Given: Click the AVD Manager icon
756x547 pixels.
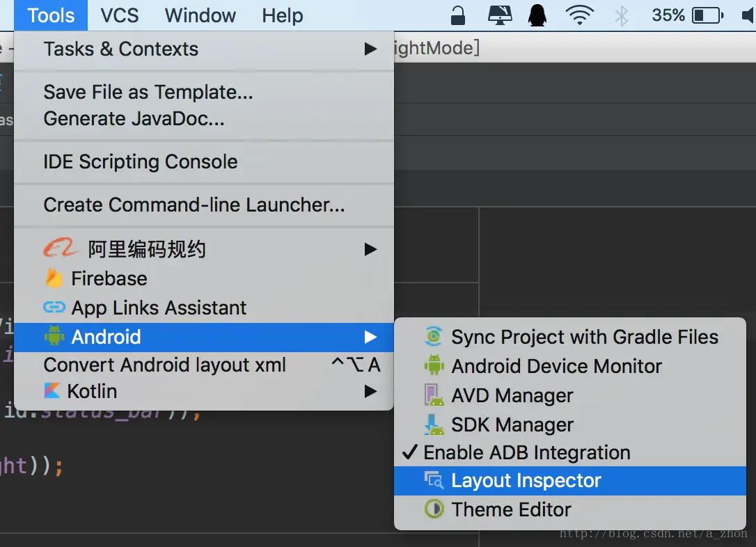Looking at the screenshot, I should [x=434, y=395].
